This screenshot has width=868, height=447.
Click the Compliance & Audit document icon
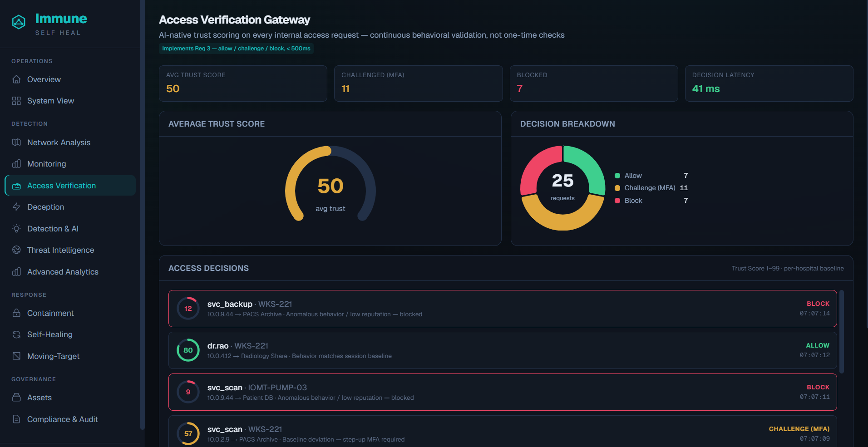[x=16, y=419]
